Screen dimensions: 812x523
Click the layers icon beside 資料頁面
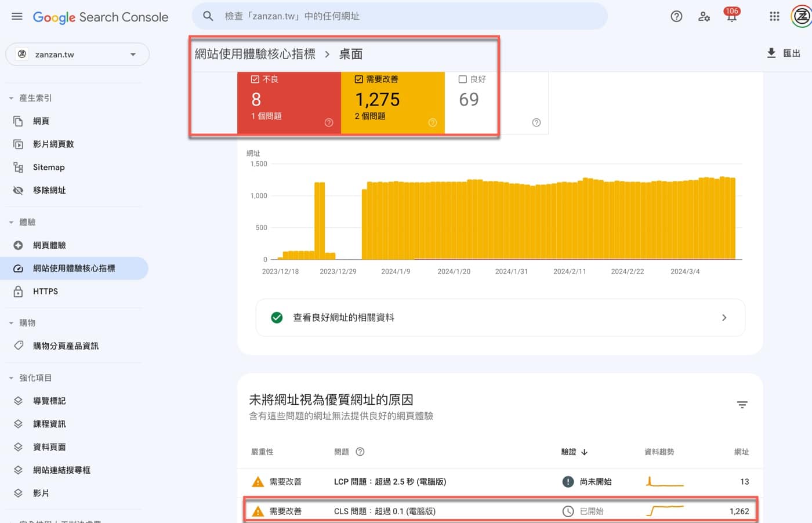point(18,447)
